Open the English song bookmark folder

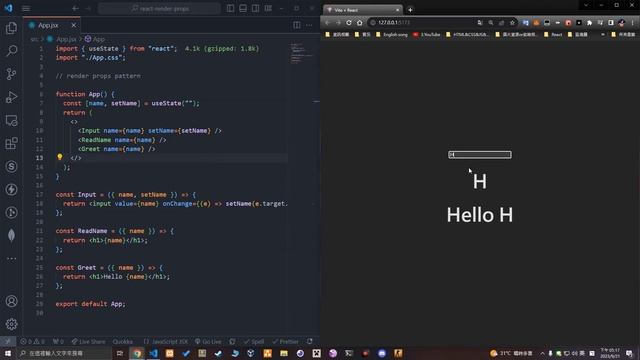(x=392, y=35)
